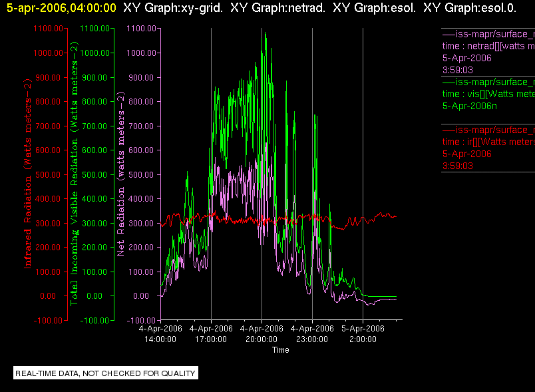This screenshot has width=535, height=392.
Task: Select the XY Graph:esol.0 title
Action: tap(470, 8)
